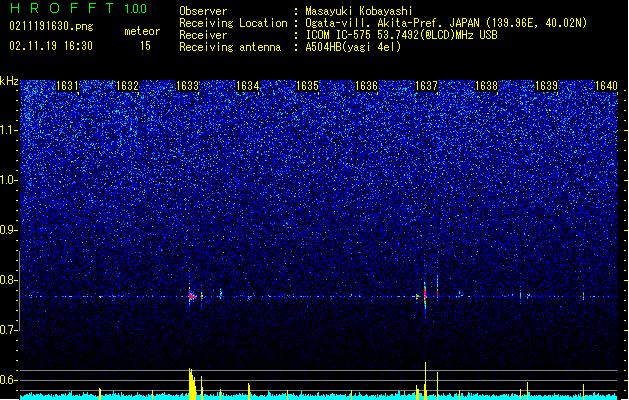
Task: Click time marker 1631
Action: (67, 86)
